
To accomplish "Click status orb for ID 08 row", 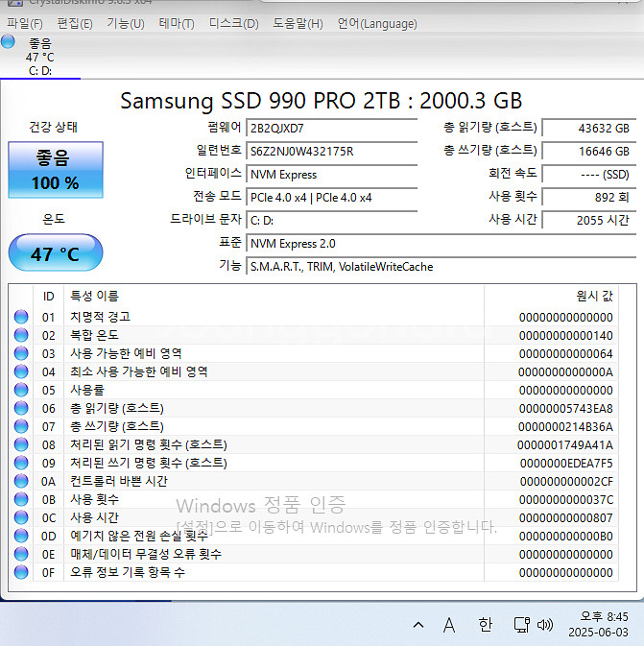I will coord(21,444).
